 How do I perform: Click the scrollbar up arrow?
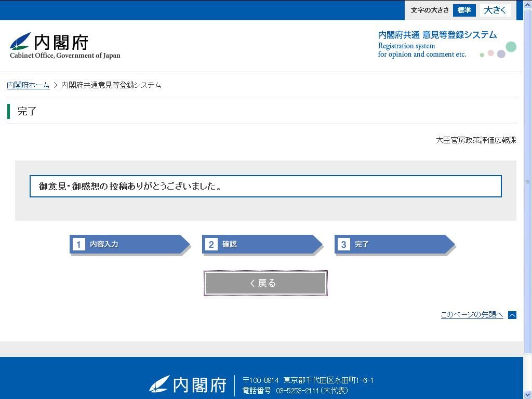[x=528, y=4]
